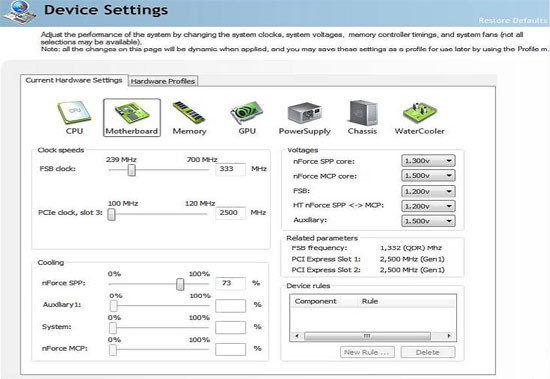
Task: Click the New Rule button
Action: [367, 352]
